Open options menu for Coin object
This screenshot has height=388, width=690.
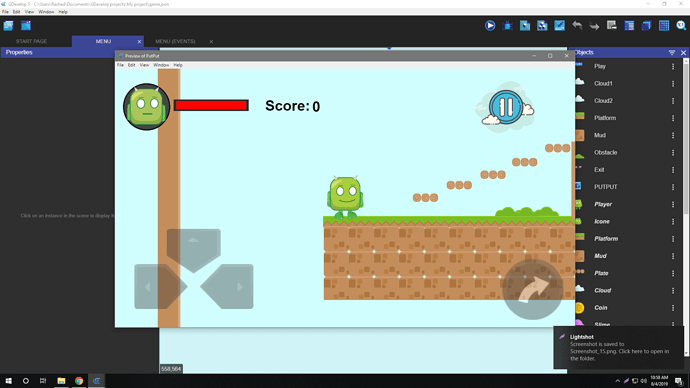672,307
